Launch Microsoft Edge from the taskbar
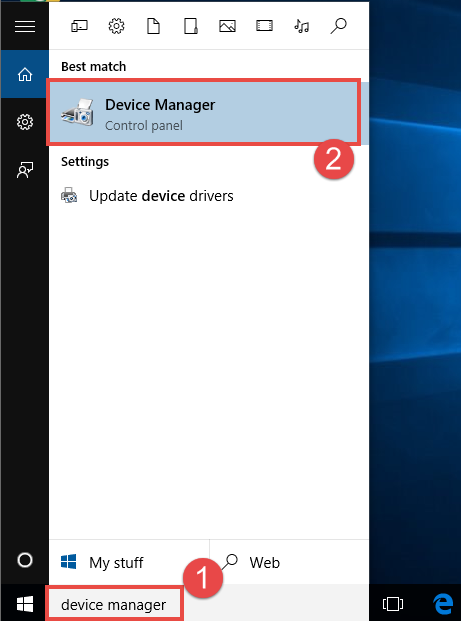Image resolution: width=461 pixels, height=621 pixels. point(443,604)
